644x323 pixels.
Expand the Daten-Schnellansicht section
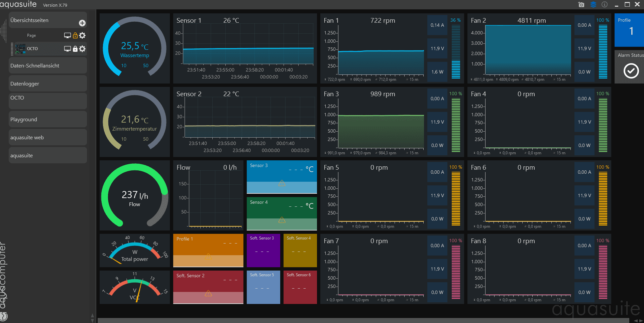(x=48, y=65)
